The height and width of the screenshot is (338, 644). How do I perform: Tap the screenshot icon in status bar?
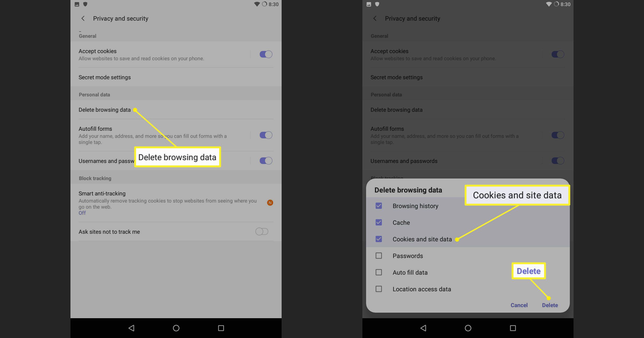(77, 3)
